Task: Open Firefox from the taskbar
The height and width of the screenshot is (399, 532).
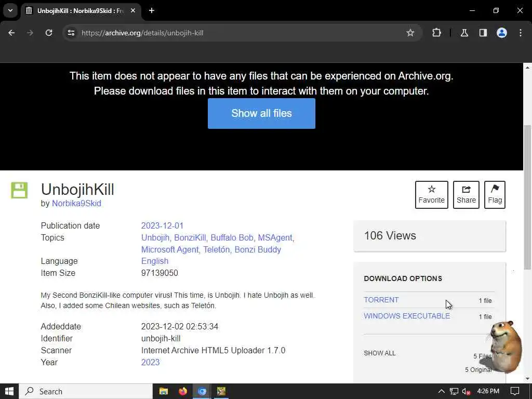Action: (183, 391)
